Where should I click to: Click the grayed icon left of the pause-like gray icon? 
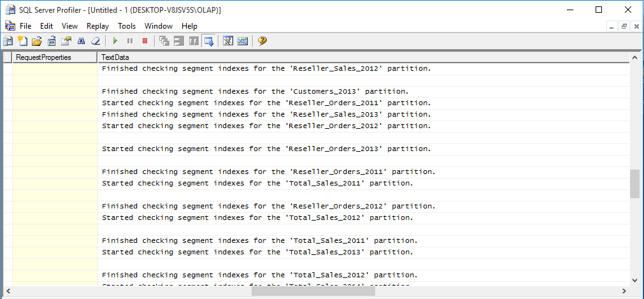[x=179, y=41]
